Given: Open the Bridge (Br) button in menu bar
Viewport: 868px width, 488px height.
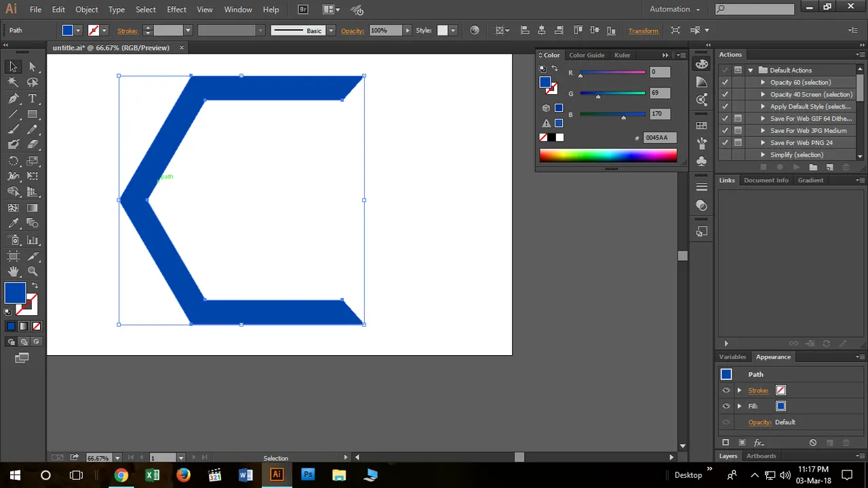Looking at the screenshot, I should pos(303,9).
